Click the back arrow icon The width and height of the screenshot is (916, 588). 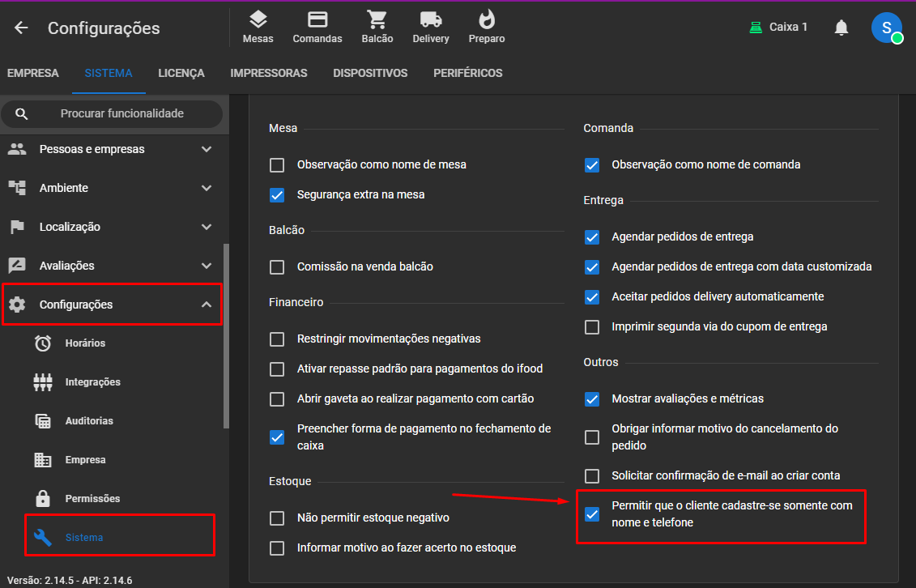[x=21, y=28]
